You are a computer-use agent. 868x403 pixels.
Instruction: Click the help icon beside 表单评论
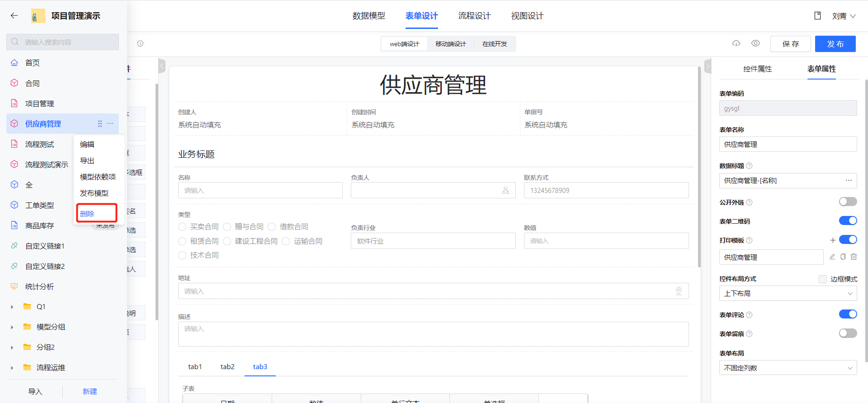point(749,315)
